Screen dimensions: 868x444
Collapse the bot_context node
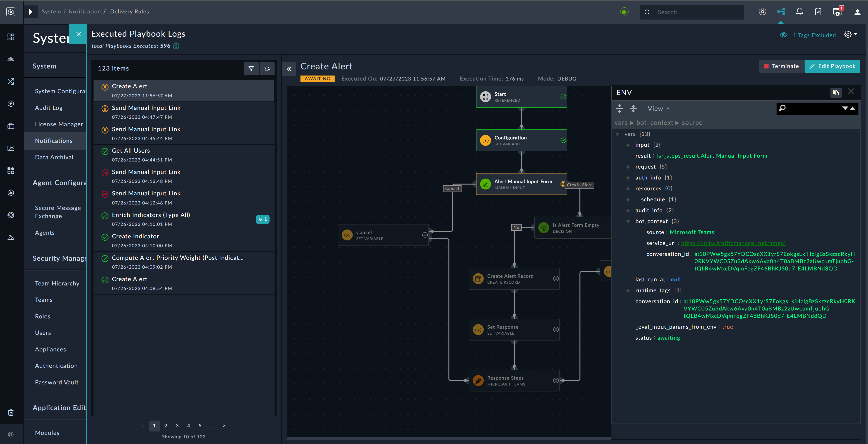[x=628, y=221]
